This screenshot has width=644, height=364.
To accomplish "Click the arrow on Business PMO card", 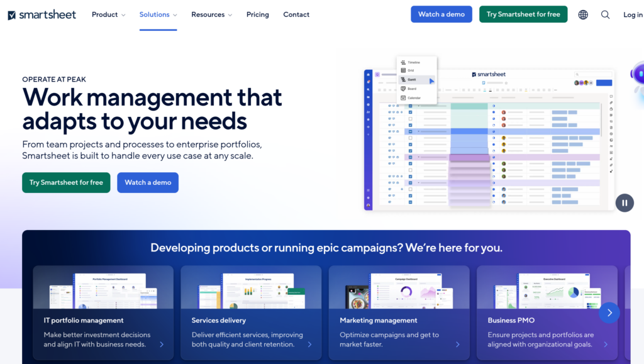I will tap(606, 345).
